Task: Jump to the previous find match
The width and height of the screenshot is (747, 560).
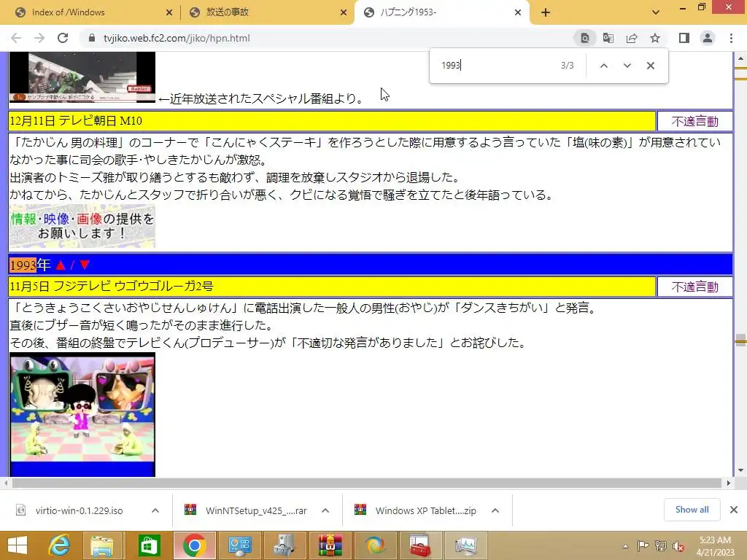Action: pos(603,66)
